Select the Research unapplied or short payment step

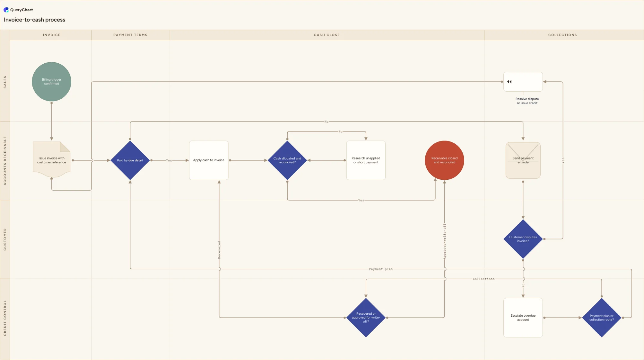(366, 160)
